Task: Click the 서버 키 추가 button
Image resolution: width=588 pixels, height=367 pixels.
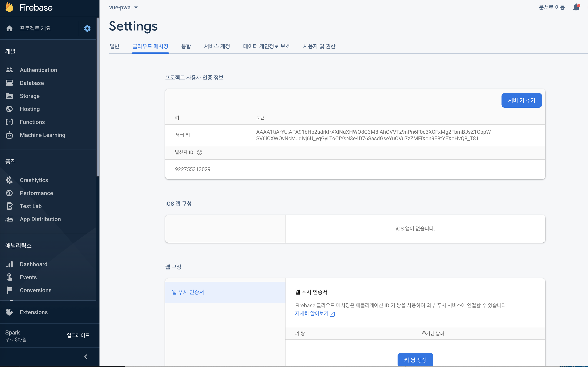Action: tap(521, 100)
